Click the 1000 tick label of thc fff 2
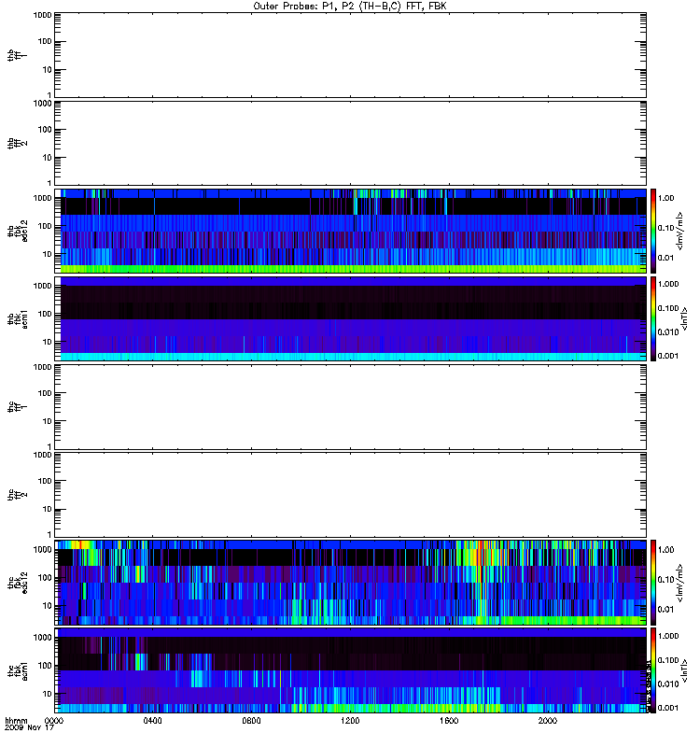 tap(42, 455)
